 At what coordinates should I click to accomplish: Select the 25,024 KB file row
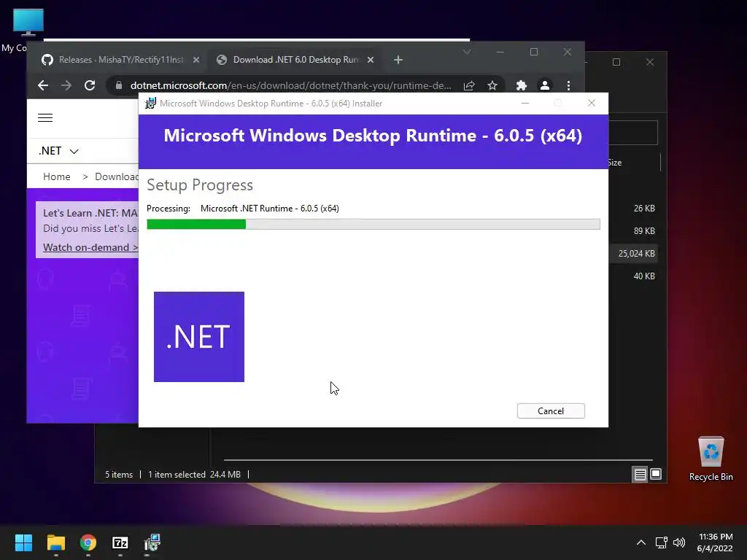coord(634,253)
